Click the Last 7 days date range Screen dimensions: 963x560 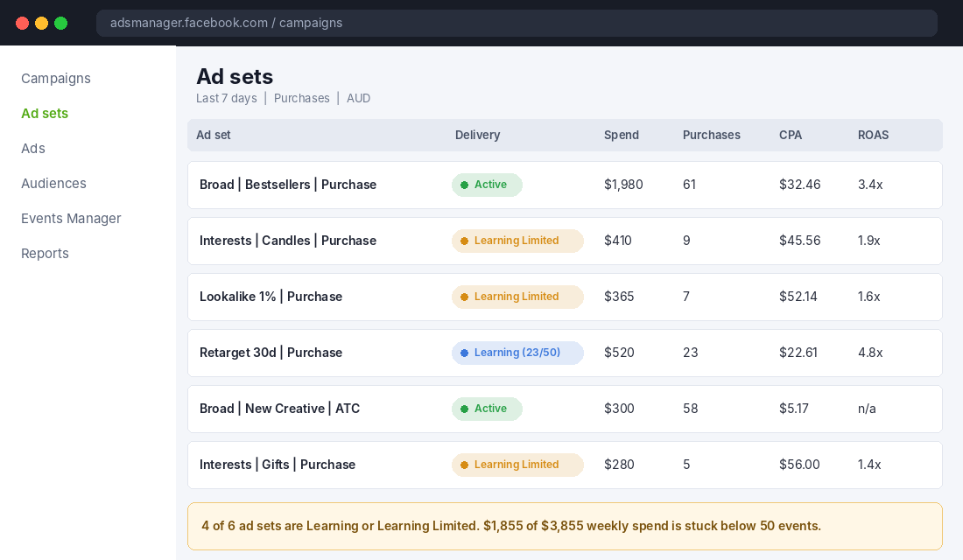coord(227,98)
